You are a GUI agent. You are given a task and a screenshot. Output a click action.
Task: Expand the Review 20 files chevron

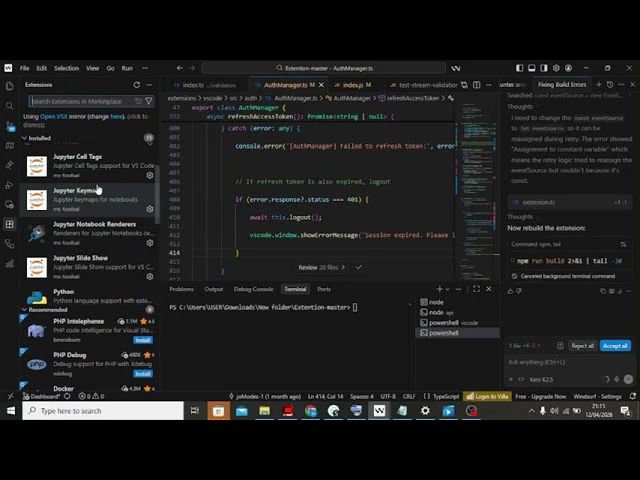coord(343,267)
